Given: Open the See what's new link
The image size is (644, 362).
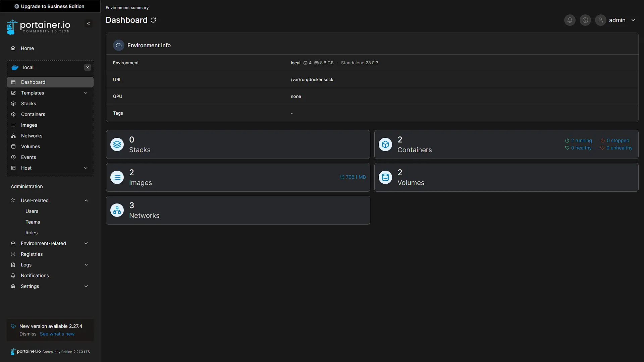Looking at the screenshot, I should [x=57, y=334].
